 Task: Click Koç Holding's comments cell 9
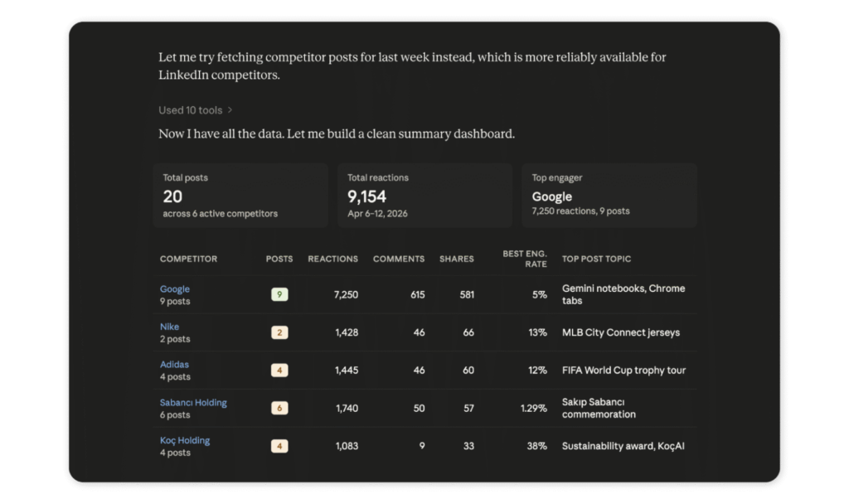(x=422, y=446)
